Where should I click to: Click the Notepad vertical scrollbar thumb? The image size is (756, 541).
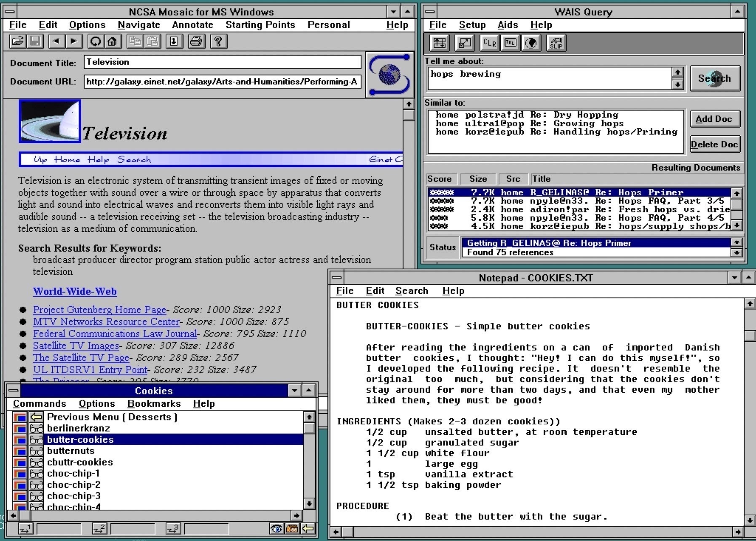click(x=750, y=336)
